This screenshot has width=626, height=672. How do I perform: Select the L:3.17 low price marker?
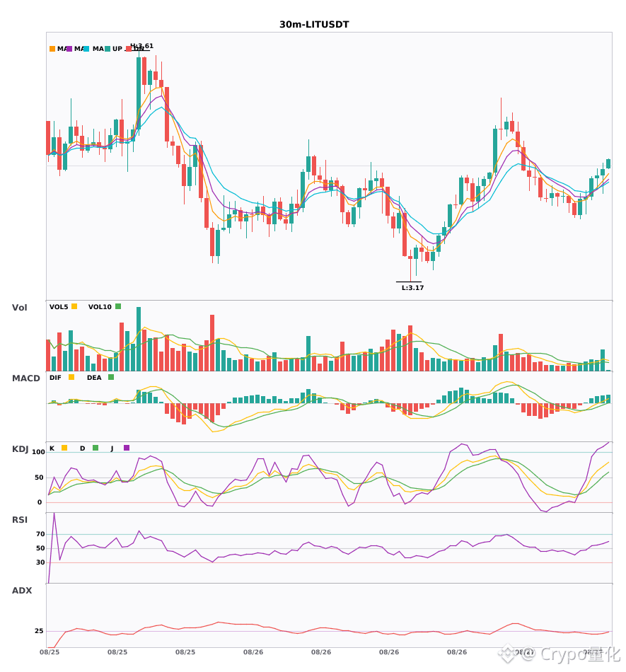tap(412, 288)
